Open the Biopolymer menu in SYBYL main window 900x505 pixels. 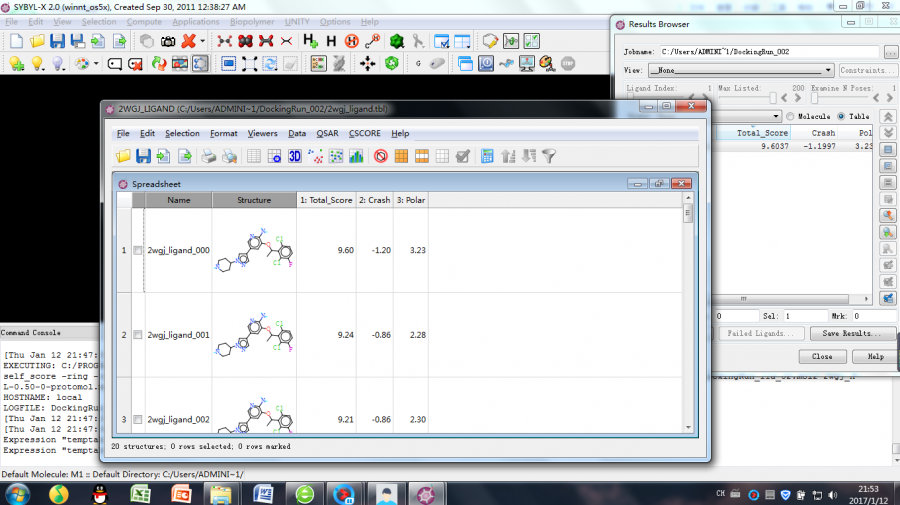pyautogui.click(x=252, y=22)
